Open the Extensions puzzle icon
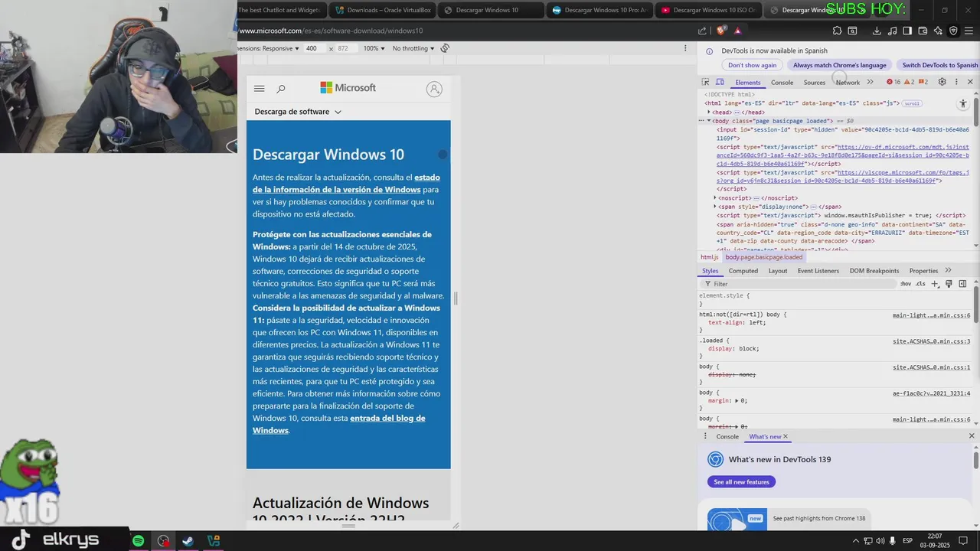Image resolution: width=980 pixels, height=551 pixels. point(837,31)
